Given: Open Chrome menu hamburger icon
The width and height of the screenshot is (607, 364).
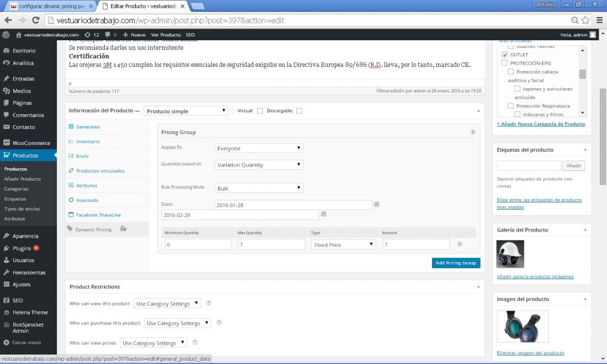Looking at the screenshot, I should (x=599, y=20).
